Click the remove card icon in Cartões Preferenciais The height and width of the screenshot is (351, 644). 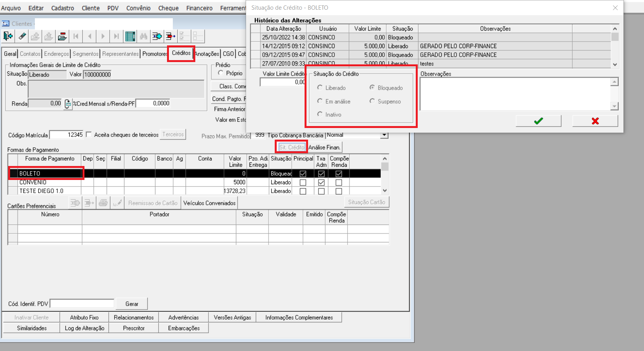(89, 202)
